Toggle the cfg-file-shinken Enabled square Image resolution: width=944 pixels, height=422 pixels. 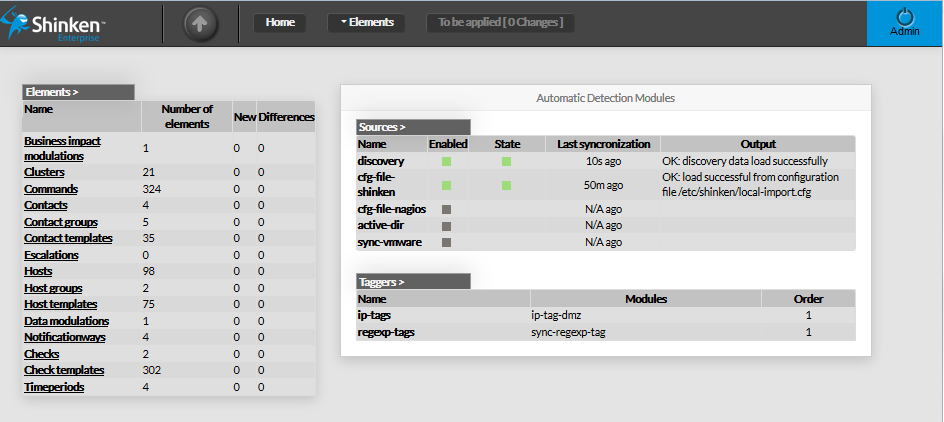point(447,185)
